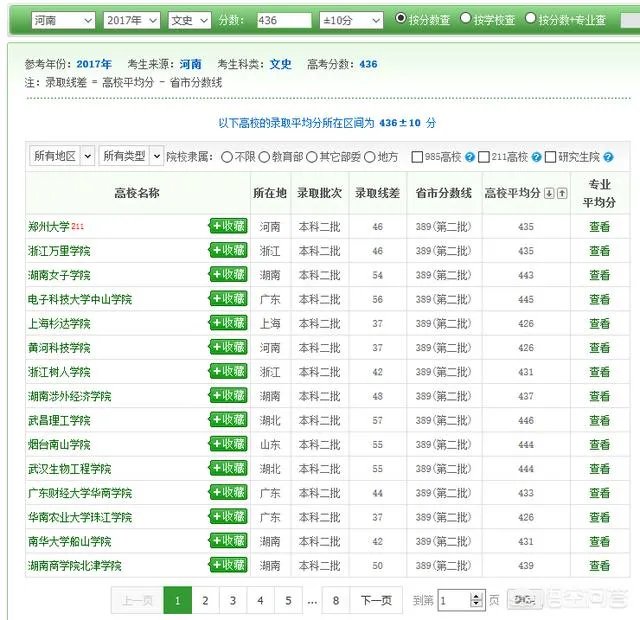Go to page 3
The height and width of the screenshot is (620, 640).
click(233, 600)
